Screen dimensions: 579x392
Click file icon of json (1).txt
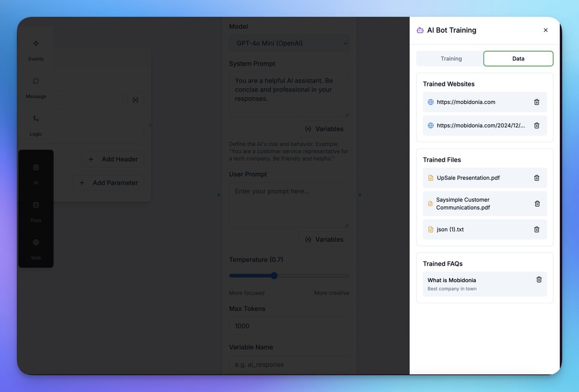[431, 230]
